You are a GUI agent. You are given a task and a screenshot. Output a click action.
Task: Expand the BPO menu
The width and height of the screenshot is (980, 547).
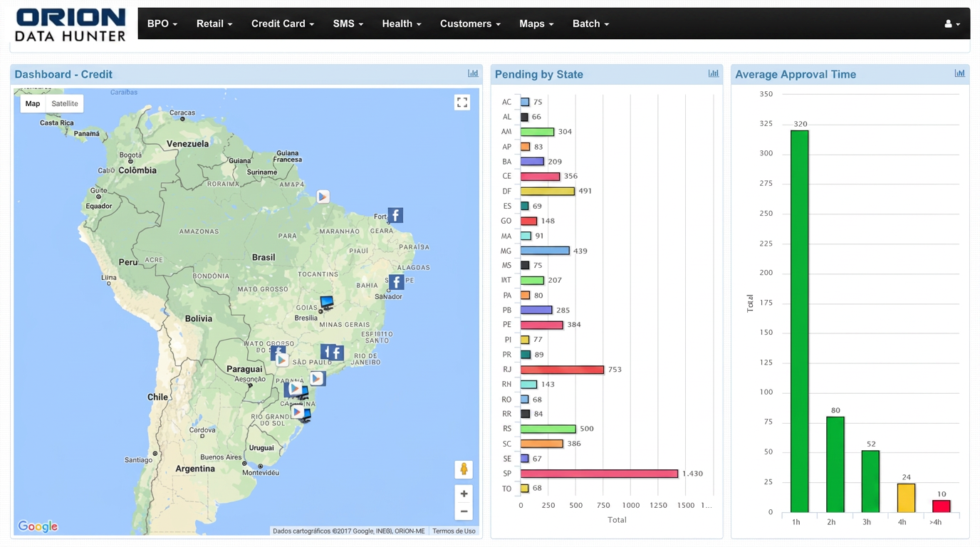click(x=162, y=24)
